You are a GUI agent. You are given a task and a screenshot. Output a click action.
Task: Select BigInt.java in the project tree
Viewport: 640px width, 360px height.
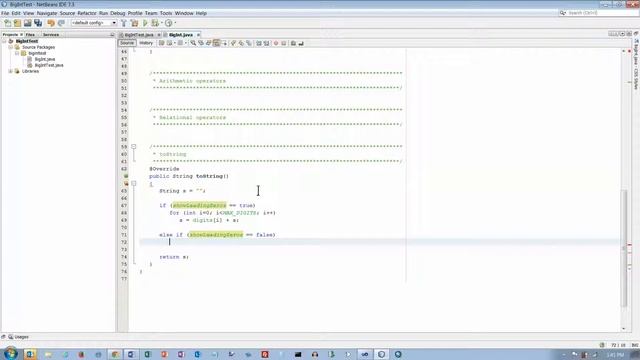tap(44, 59)
